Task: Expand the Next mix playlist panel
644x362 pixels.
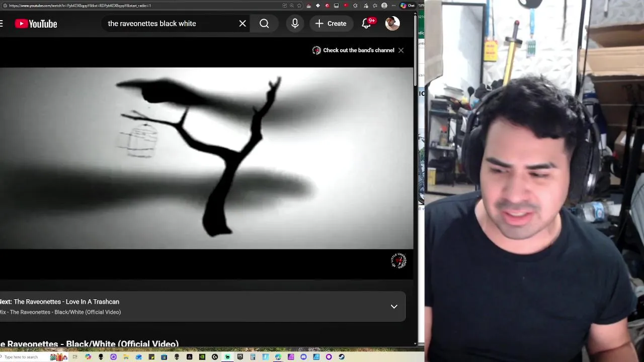Action: pos(394,307)
